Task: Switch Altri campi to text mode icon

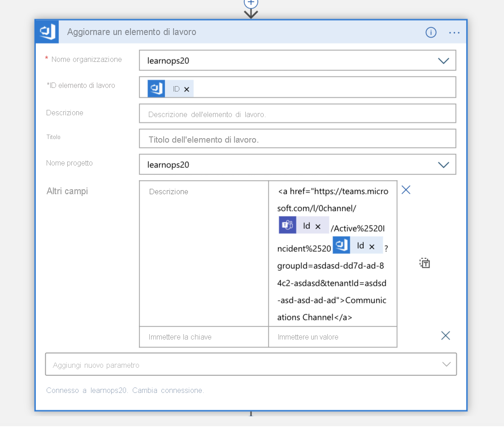Action: (425, 263)
